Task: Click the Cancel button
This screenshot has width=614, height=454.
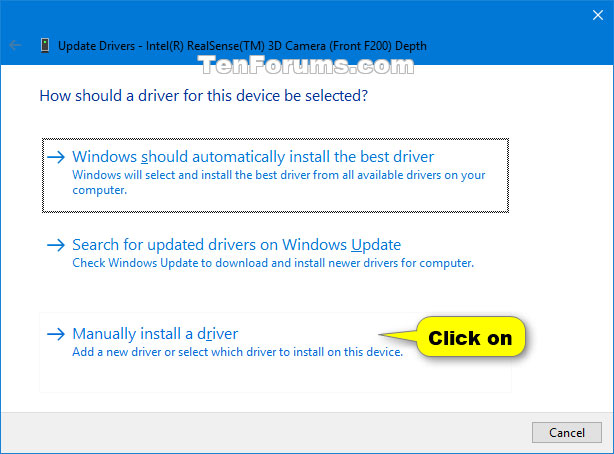Action: [x=567, y=432]
